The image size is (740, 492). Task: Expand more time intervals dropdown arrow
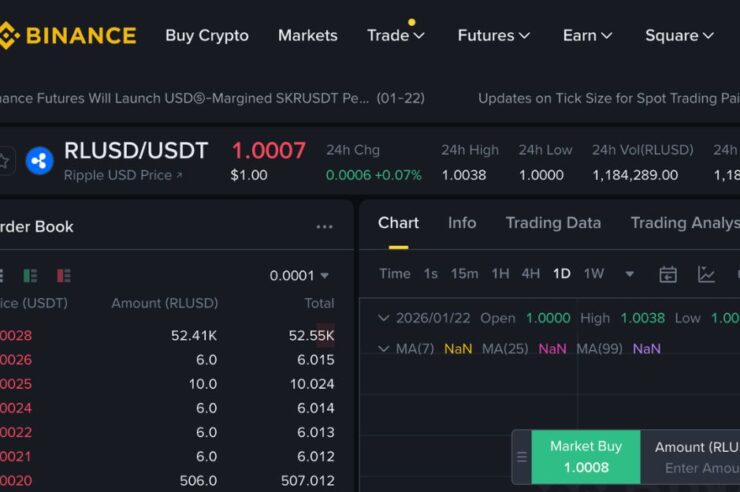[x=629, y=274]
